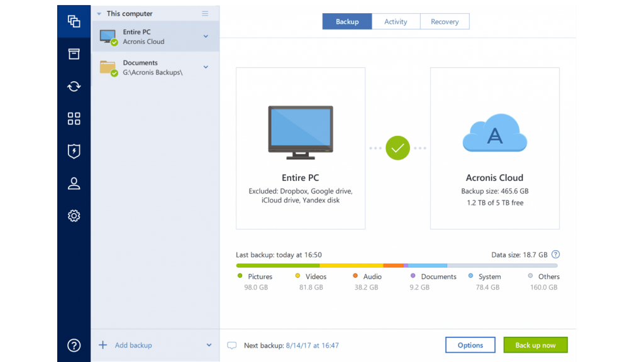The height and width of the screenshot is (362, 644).
Task: Click the Back up now button
Action: coord(536,345)
